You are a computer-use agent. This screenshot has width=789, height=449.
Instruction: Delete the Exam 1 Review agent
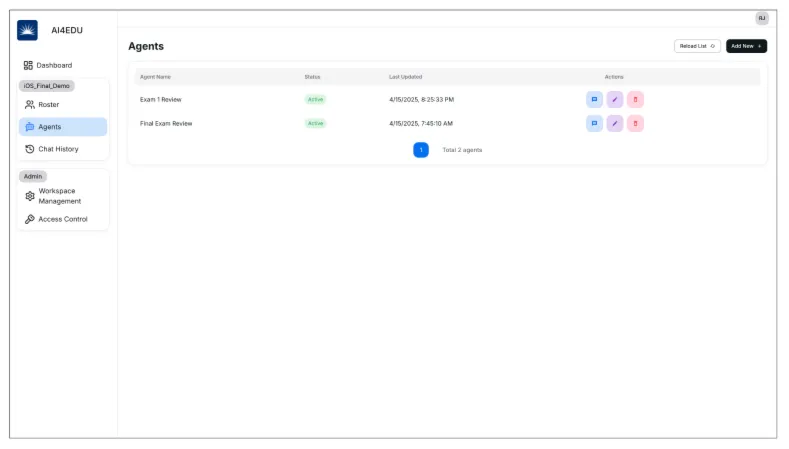tap(635, 100)
